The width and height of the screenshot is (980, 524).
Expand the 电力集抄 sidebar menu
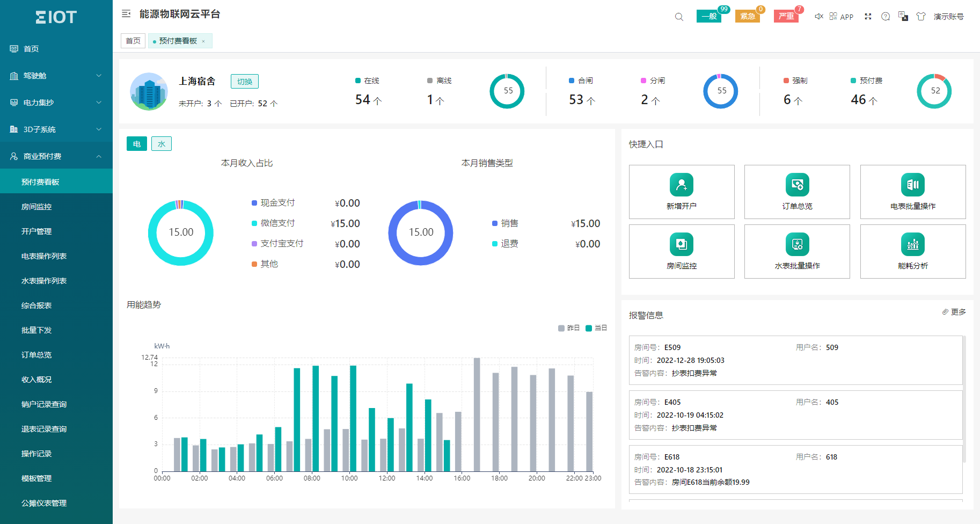click(x=56, y=103)
